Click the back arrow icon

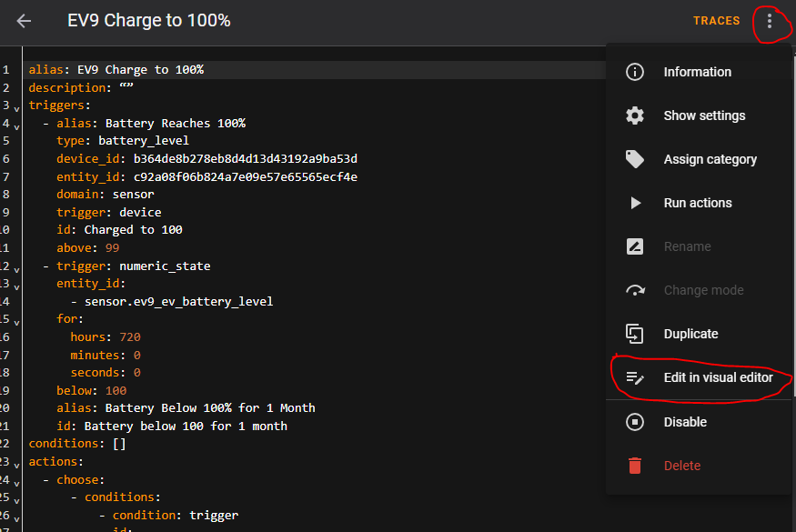tap(24, 21)
